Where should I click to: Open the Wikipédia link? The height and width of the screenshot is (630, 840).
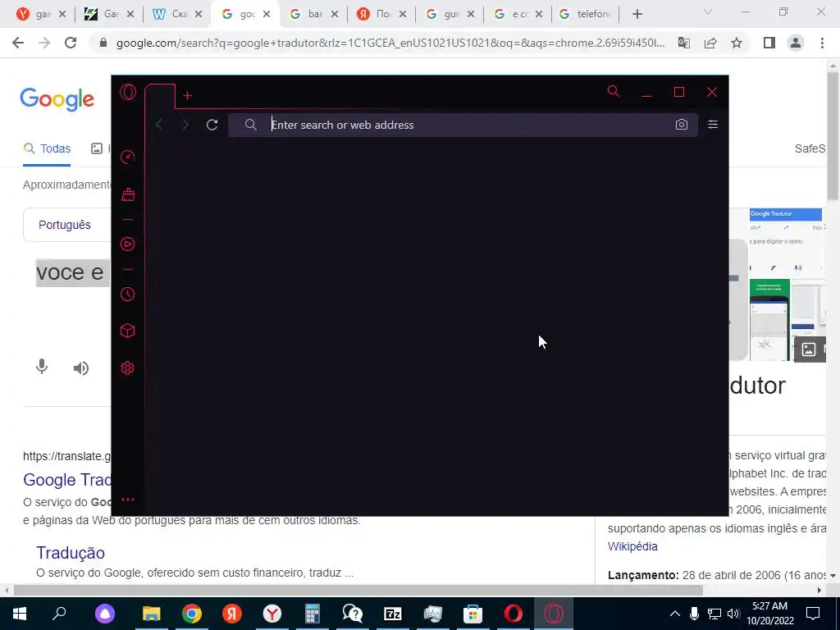(x=632, y=546)
